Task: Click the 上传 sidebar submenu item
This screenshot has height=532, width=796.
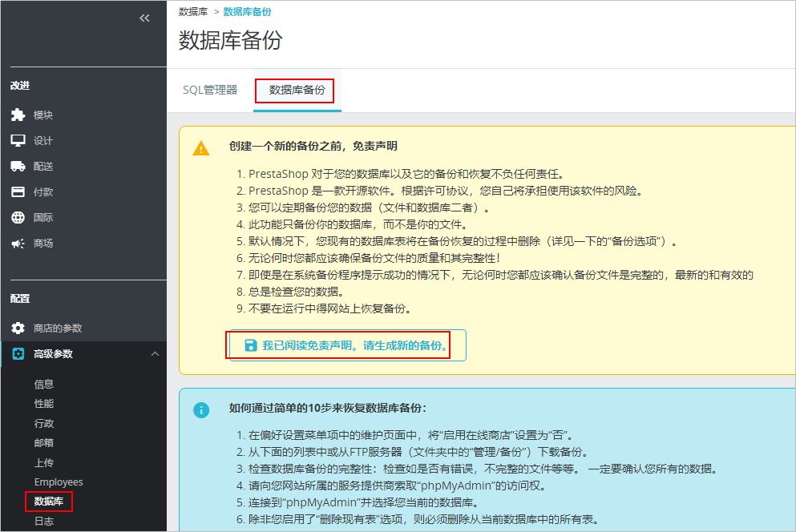Action: point(44,463)
